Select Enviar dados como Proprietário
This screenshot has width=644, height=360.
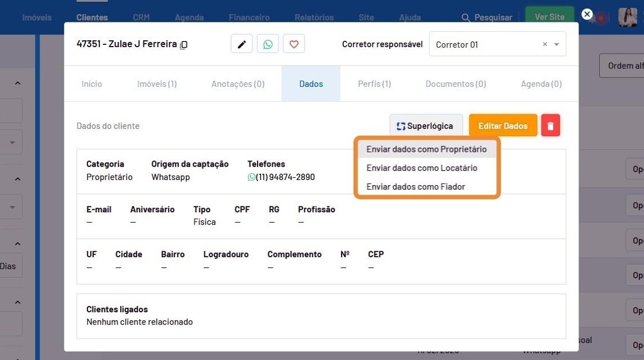pyautogui.click(x=426, y=150)
